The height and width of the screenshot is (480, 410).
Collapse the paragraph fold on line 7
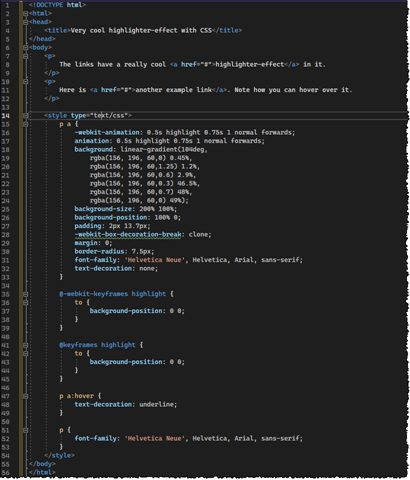(25, 56)
